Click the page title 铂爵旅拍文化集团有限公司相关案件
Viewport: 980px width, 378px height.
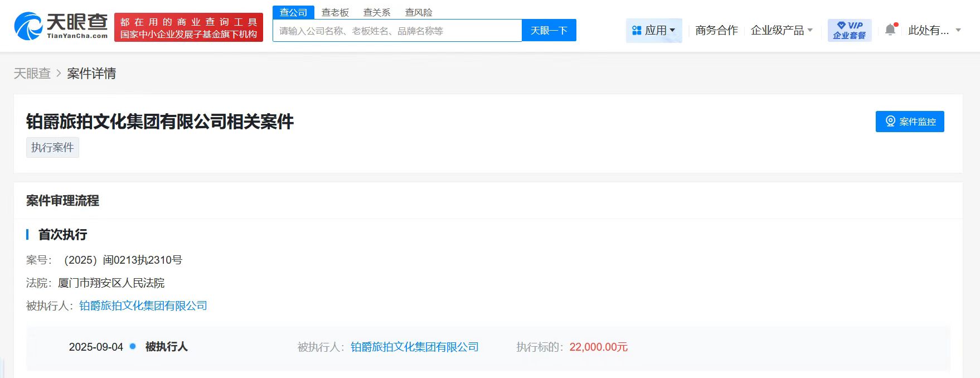[x=160, y=122]
